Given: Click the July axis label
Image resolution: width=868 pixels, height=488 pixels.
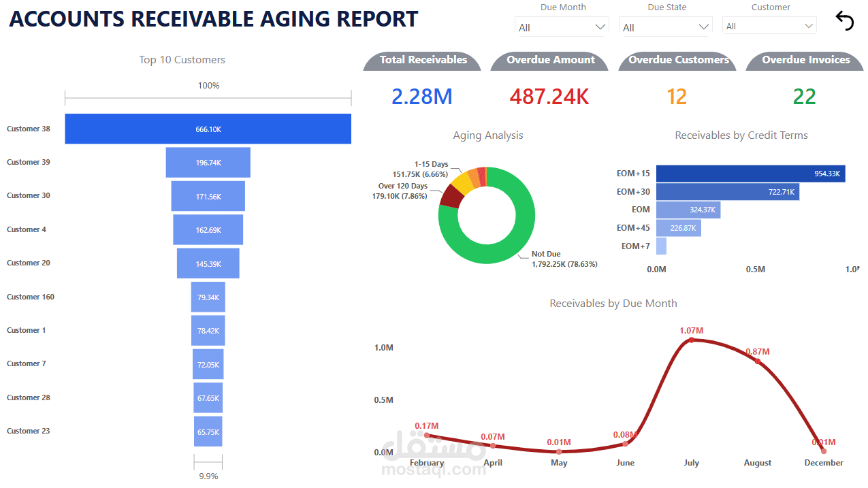Looking at the screenshot, I should click(x=691, y=463).
